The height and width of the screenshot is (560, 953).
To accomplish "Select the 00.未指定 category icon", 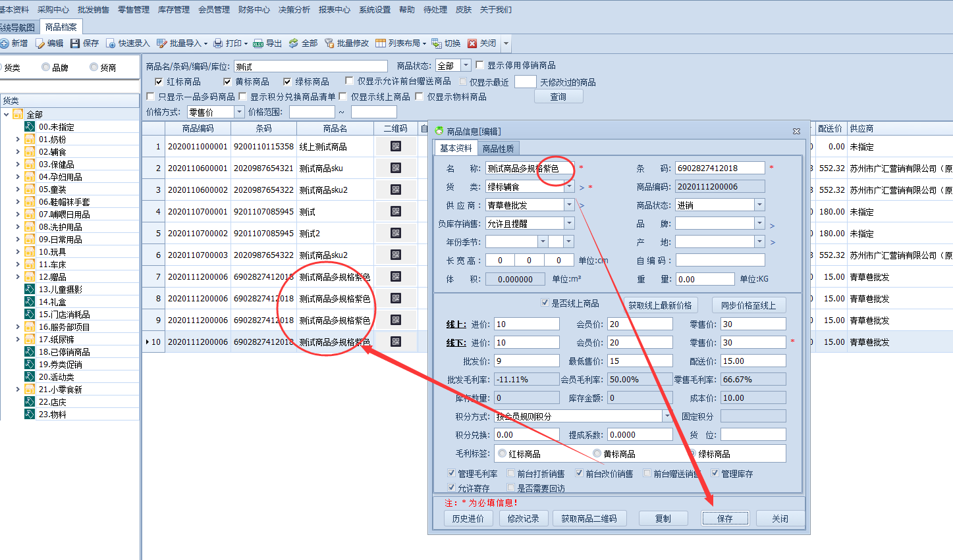I will (30, 126).
